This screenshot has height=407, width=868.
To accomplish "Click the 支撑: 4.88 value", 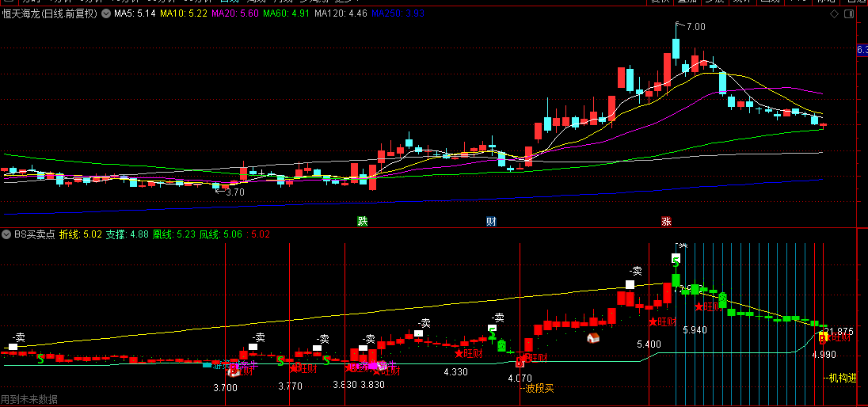I will point(128,234).
